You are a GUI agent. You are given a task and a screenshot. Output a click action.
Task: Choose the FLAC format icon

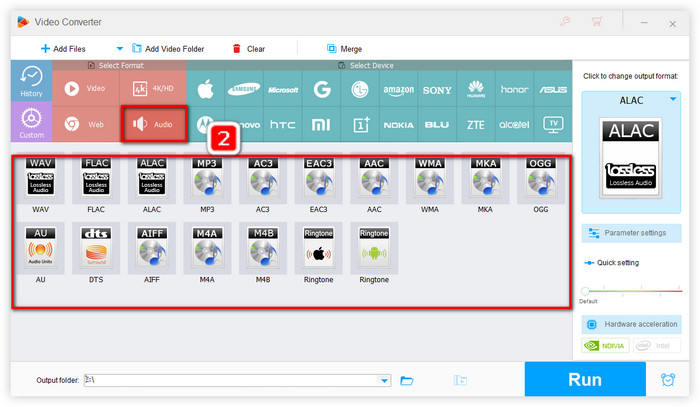tap(96, 178)
